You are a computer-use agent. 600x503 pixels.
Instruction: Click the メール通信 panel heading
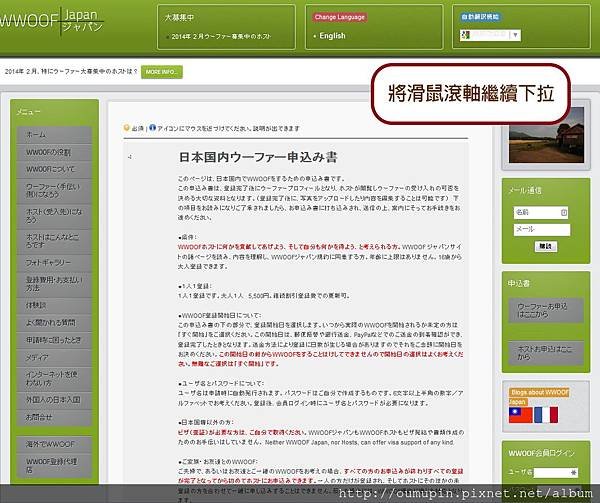524,190
